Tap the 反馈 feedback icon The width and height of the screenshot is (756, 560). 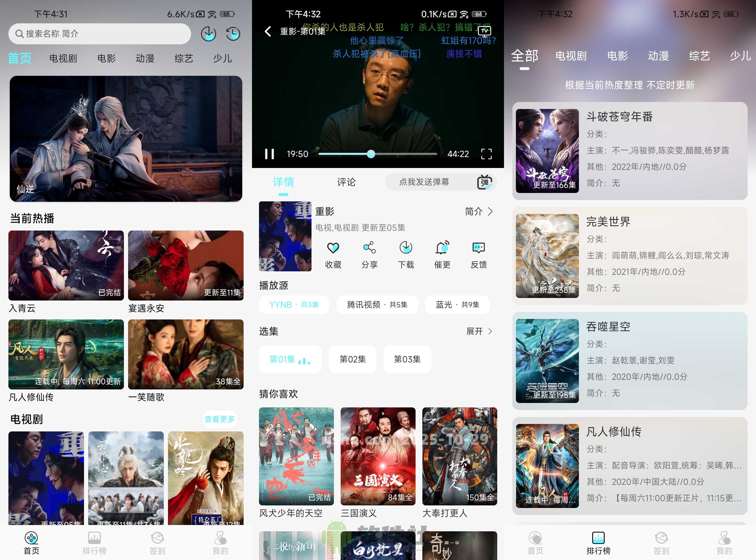[x=478, y=248]
